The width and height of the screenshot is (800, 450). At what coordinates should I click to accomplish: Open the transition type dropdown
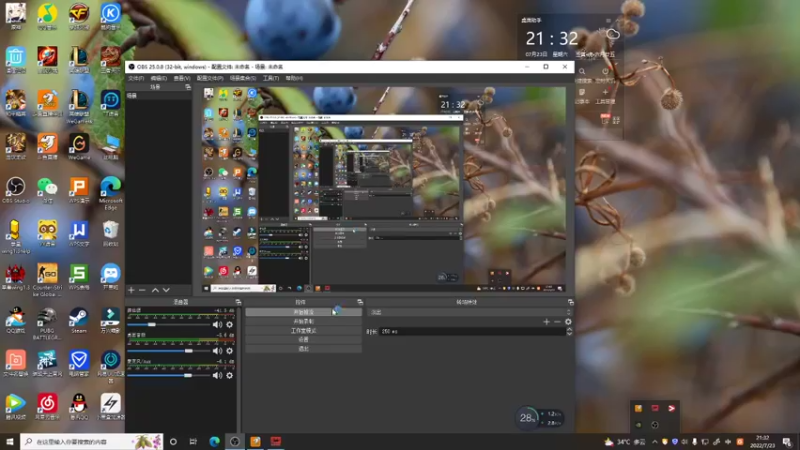click(x=469, y=312)
